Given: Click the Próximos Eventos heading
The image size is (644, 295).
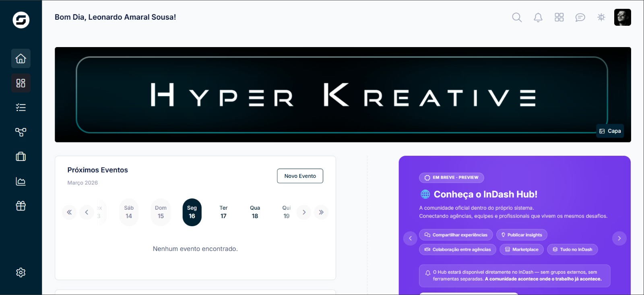Looking at the screenshot, I should click(x=97, y=170).
